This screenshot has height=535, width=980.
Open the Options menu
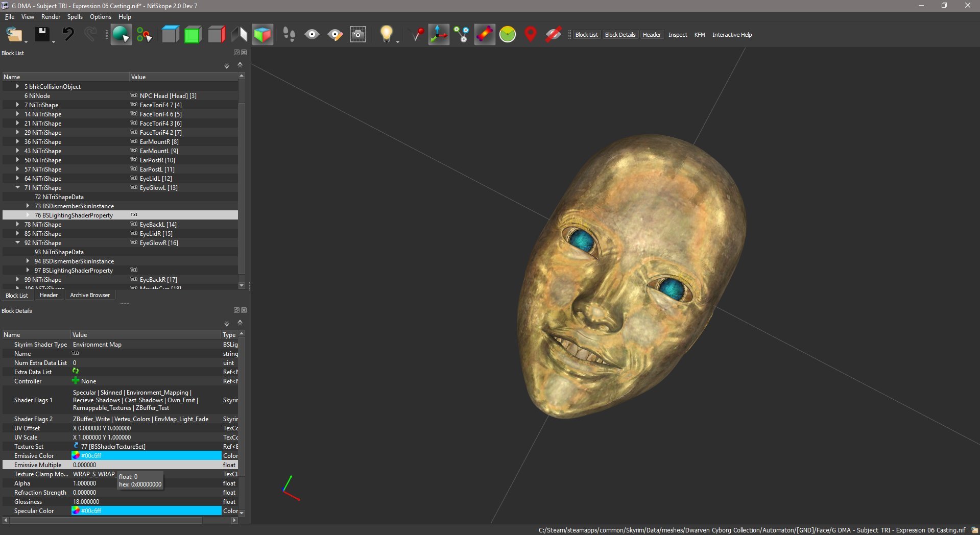point(101,17)
